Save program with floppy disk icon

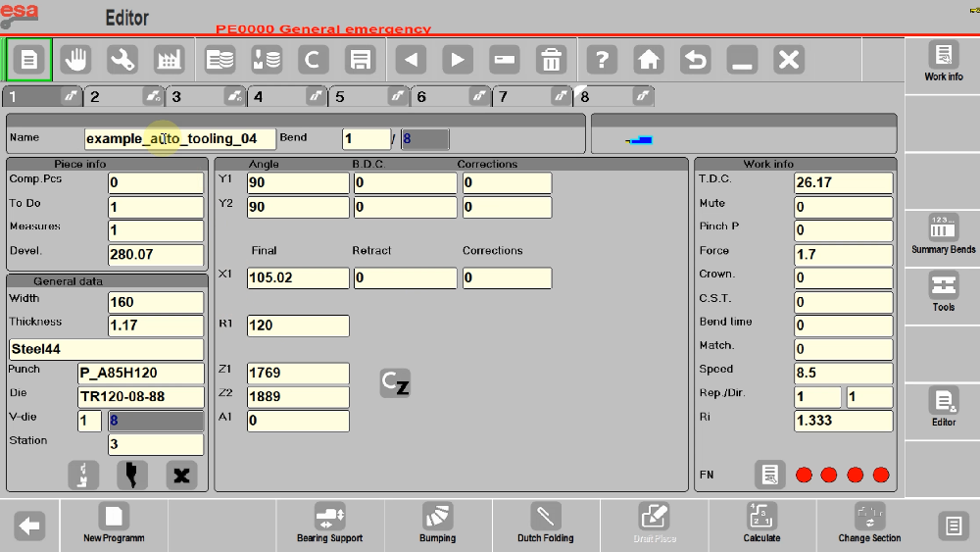[360, 60]
